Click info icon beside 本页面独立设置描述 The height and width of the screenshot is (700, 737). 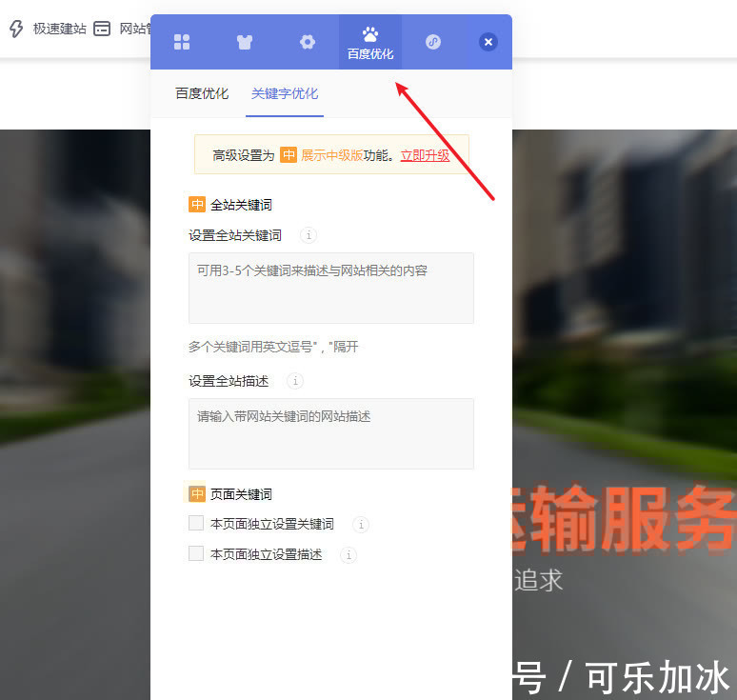[349, 555]
